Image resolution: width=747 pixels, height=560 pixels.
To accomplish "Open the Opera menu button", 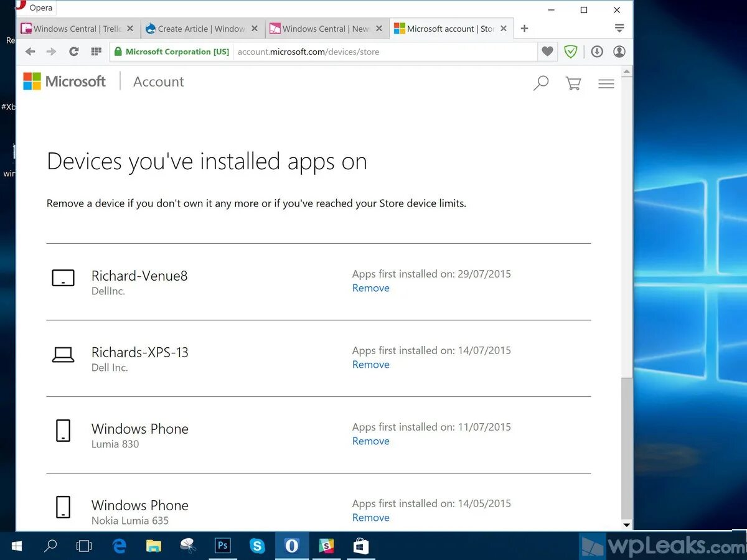I will pos(34,7).
